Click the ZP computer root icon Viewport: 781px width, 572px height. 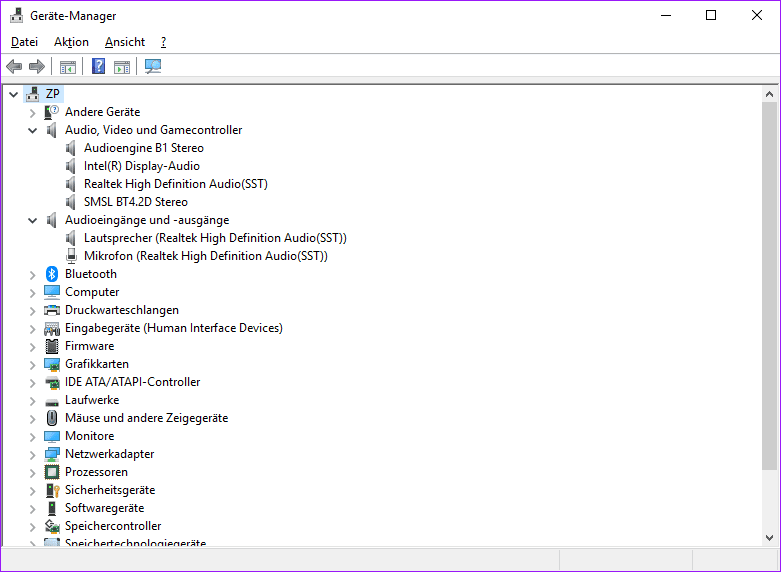(x=32, y=94)
